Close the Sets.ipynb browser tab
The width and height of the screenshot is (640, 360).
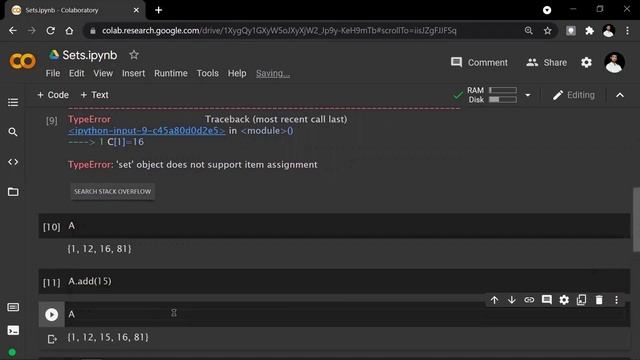coord(136,10)
